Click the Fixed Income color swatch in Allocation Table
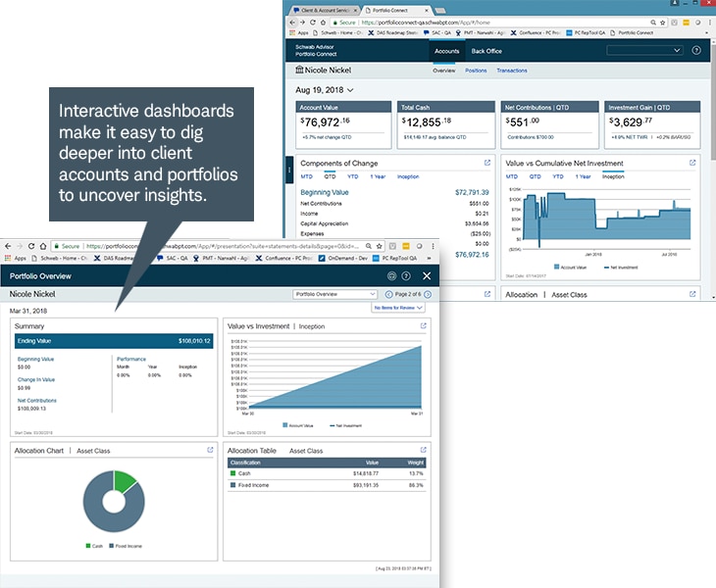This screenshot has height=588, width=716. (x=232, y=485)
